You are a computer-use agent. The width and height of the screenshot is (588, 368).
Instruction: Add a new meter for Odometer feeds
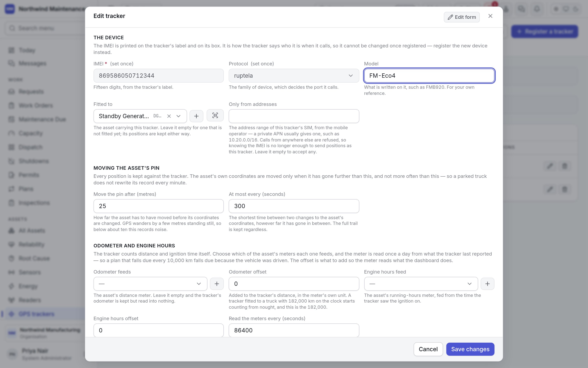(x=216, y=284)
